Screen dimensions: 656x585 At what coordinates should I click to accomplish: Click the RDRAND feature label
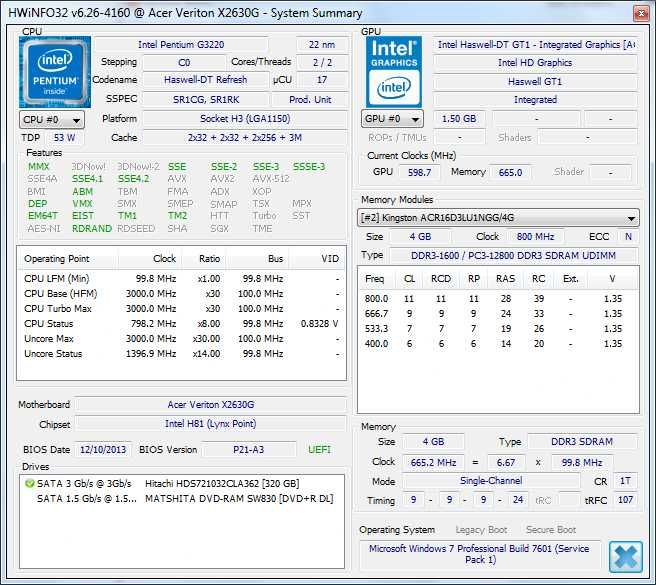(92, 229)
